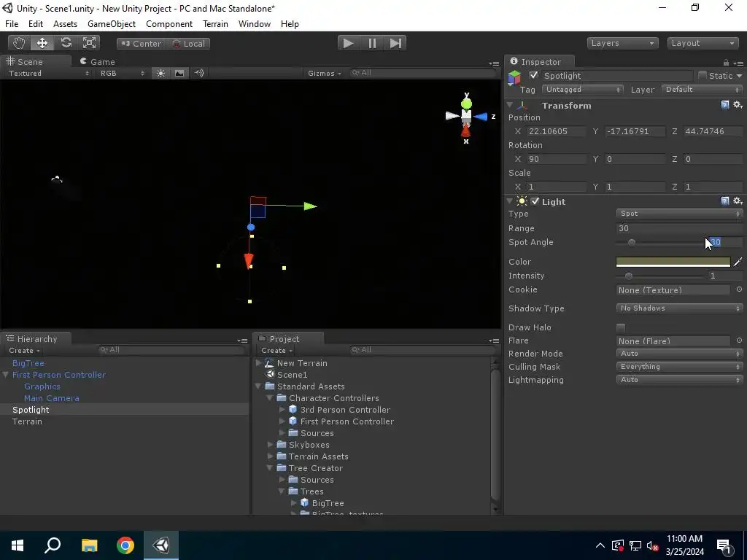Click the Inspector lock icon
This screenshot has width=747, height=560.
click(726, 63)
